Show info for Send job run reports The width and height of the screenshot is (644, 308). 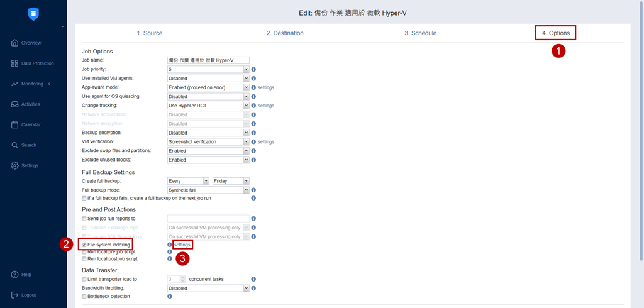(253, 219)
